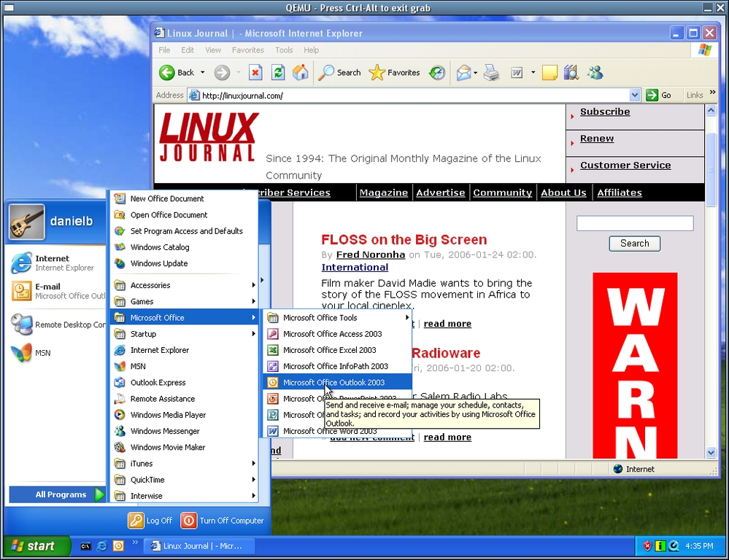
Task: Open command prompt from Quick Launch
Action: coord(85,546)
